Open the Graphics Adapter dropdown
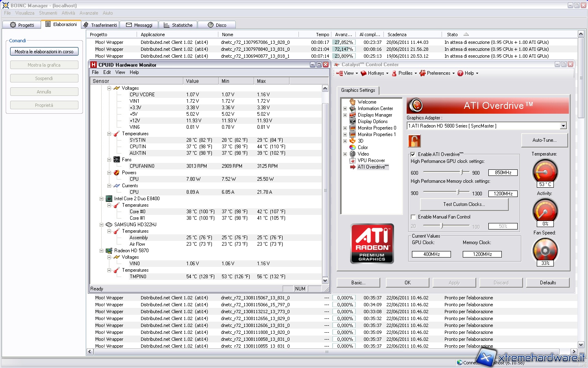The height and width of the screenshot is (368, 588). coord(563,126)
